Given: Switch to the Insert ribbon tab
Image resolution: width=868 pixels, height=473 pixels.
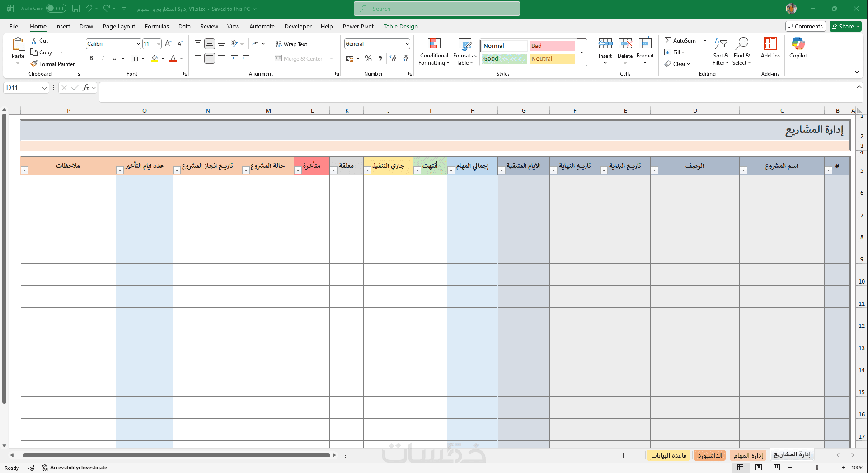Looking at the screenshot, I should (x=63, y=26).
